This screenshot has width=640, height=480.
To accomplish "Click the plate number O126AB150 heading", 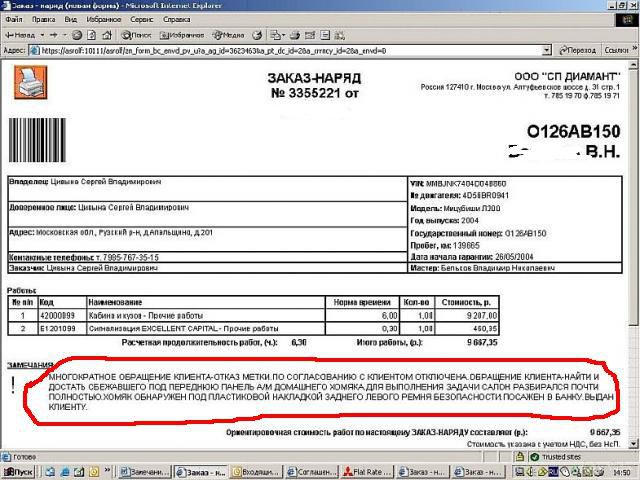I will [573, 131].
